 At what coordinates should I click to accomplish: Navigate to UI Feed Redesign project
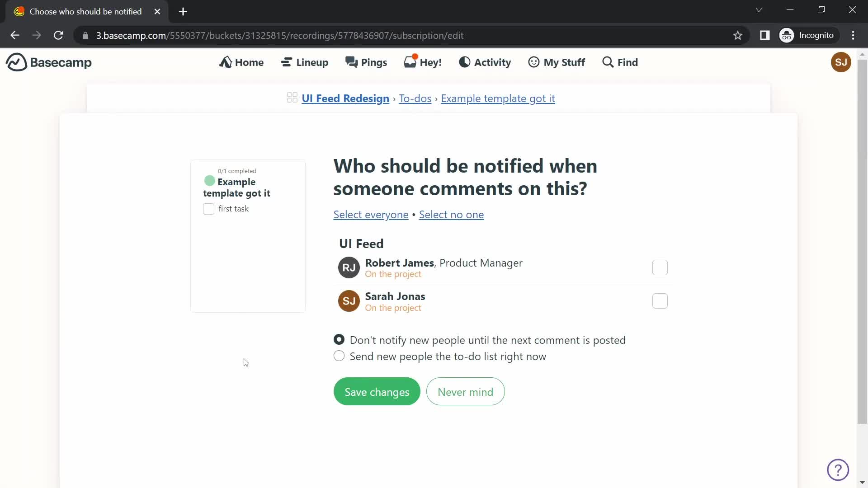pos(345,98)
